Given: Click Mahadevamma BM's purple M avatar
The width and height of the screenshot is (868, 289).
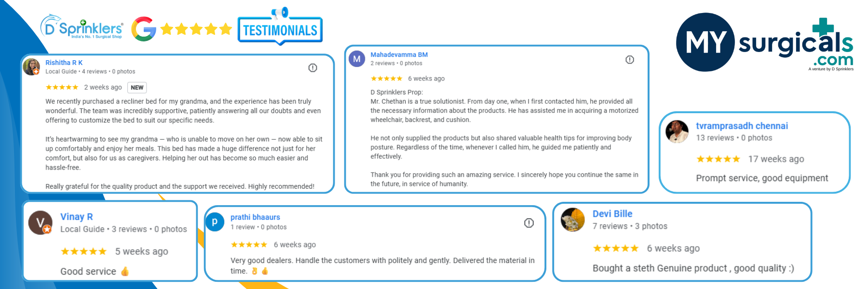Looking at the screenshot, I should point(357,59).
